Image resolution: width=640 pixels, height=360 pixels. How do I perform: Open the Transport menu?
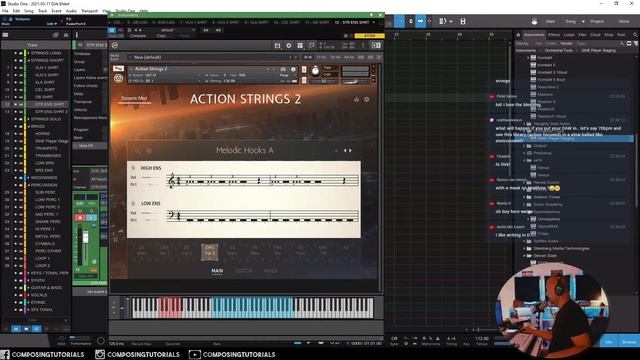tap(89, 11)
